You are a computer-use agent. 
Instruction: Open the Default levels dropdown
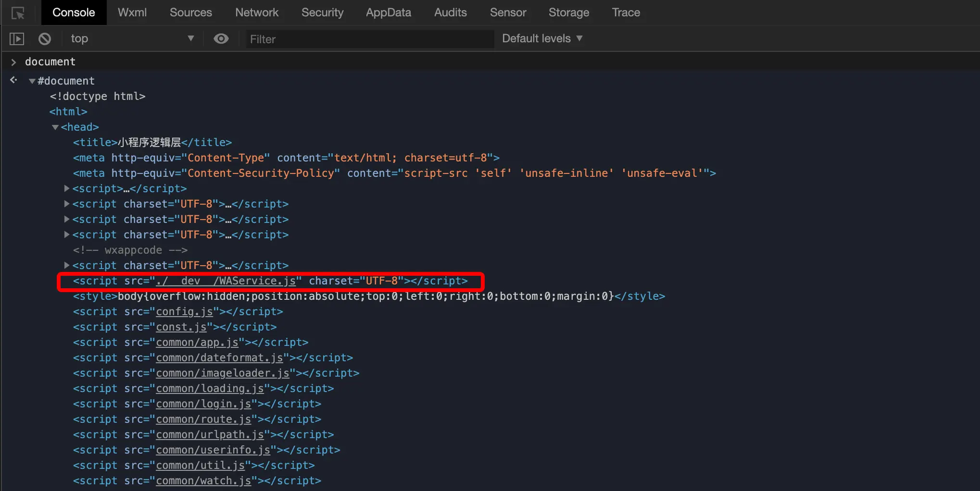[x=542, y=38]
